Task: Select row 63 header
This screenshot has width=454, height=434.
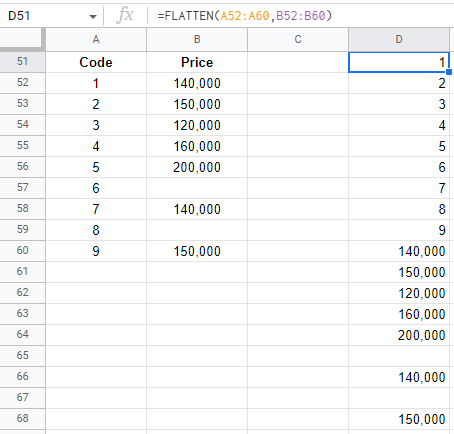Action: pyautogui.click(x=22, y=314)
